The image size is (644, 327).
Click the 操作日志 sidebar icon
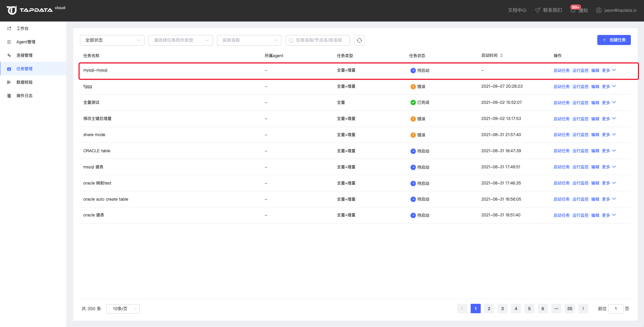(9, 96)
